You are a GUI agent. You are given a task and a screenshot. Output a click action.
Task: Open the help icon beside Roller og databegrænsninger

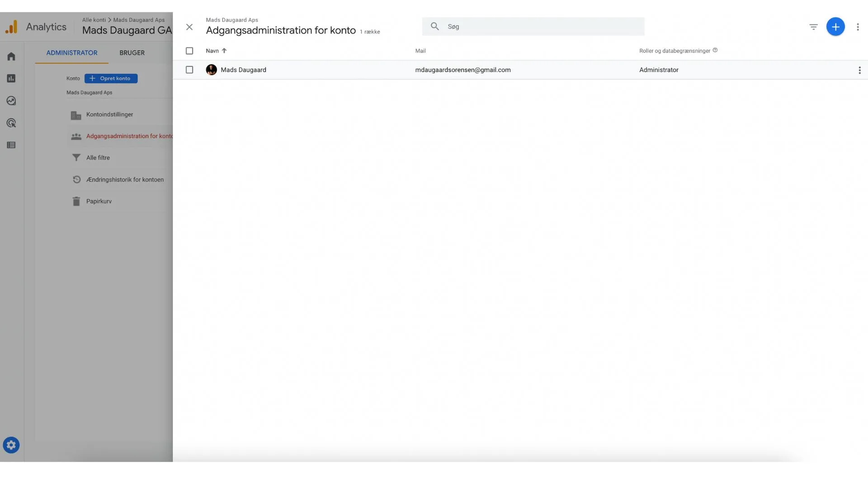pos(715,50)
